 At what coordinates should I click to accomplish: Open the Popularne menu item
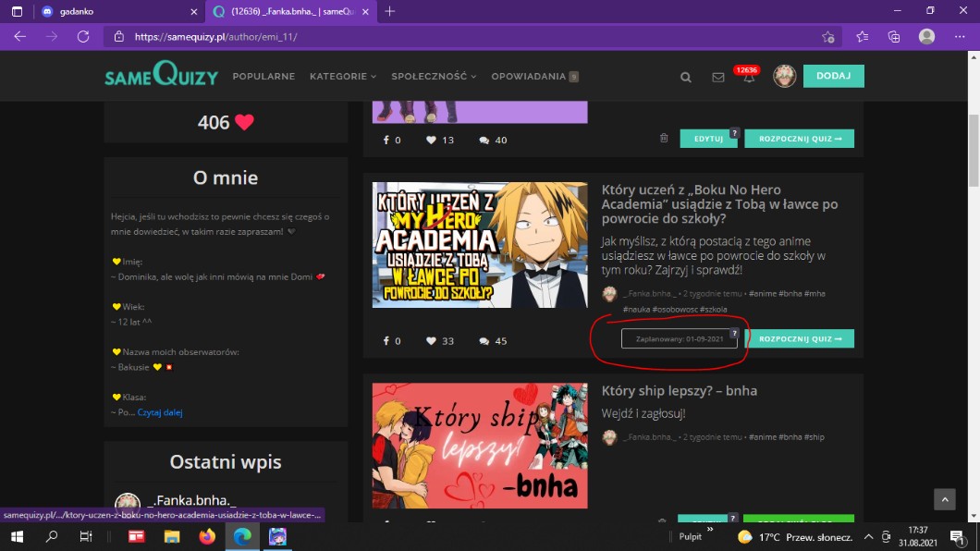263,77
